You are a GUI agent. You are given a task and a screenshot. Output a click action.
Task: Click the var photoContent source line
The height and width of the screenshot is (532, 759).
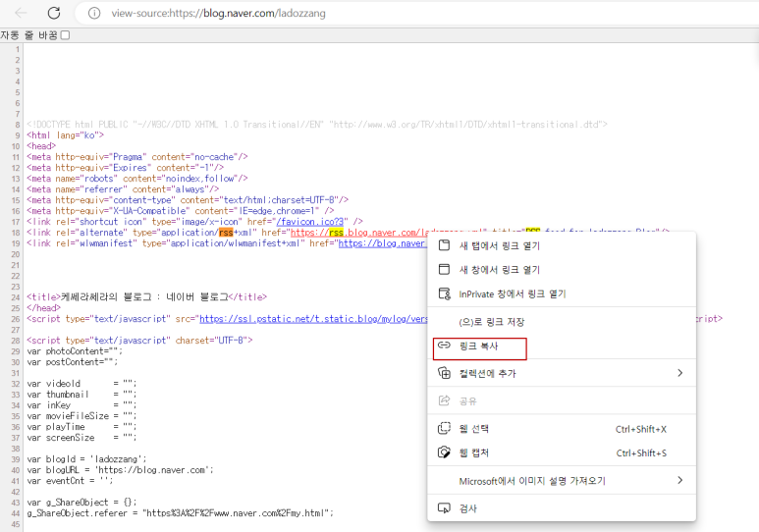[75, 351]
